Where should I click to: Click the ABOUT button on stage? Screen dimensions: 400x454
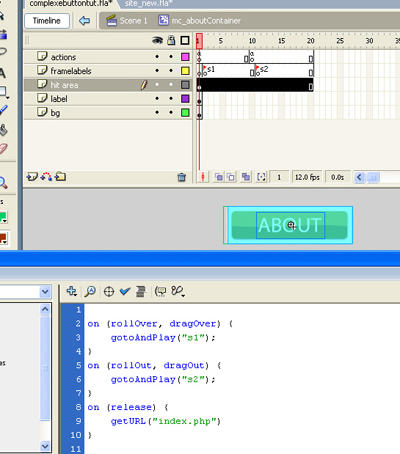pos(289,225)
